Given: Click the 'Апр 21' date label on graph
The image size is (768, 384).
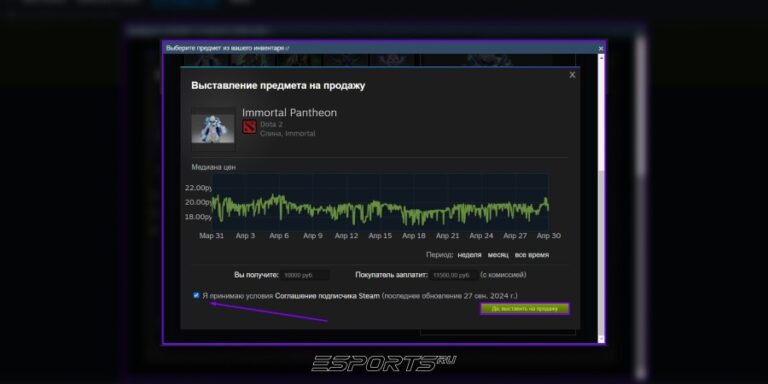Looking at the screenshot, I should pyautogui.click(x=448, y=236).
